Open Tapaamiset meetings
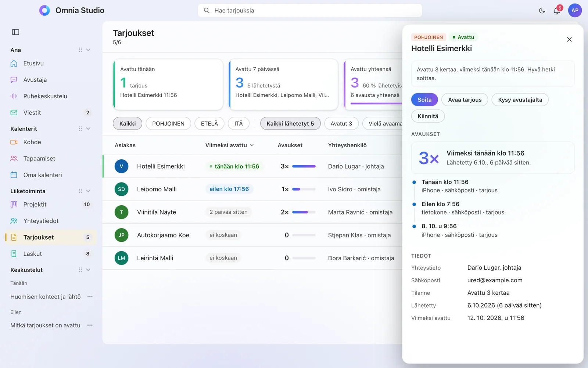The height and width of the screenshot is (368, 588). tap(51, 159)
